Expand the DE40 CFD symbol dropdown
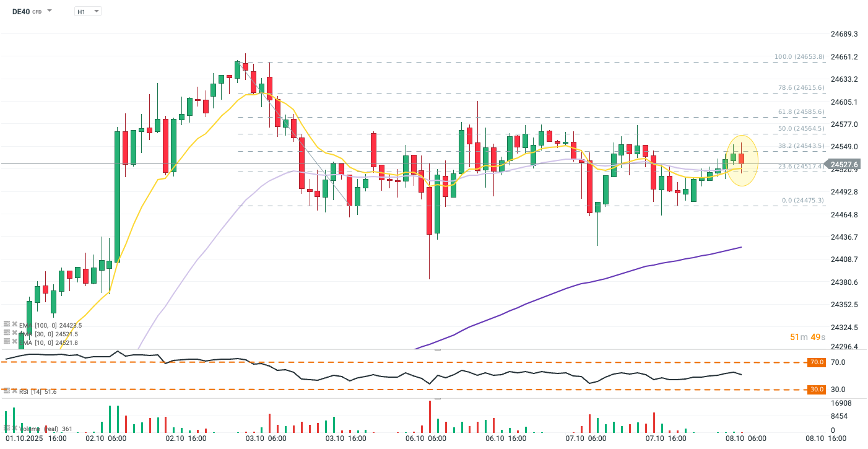Image resolution: width=868 pixels, height=449 pixels. tap(50, 11)
